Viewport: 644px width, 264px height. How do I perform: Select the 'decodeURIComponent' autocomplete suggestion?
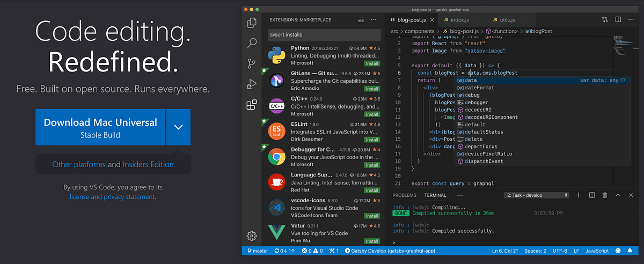542,117
